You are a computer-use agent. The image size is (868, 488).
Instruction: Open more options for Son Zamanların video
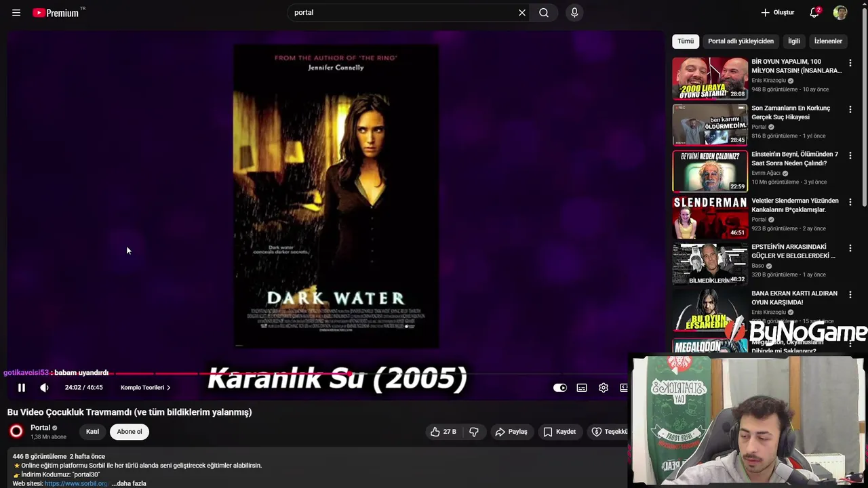850,109
